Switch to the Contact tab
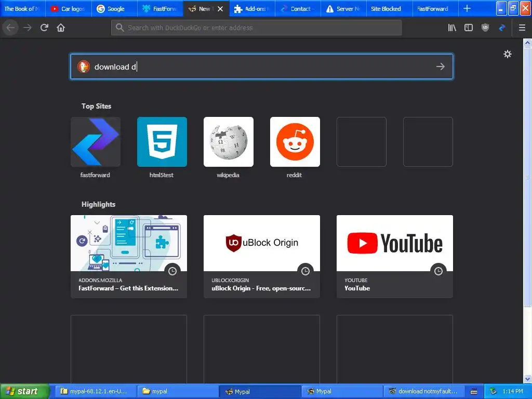Image resolution: width=532 pixels, height=399 pixels. pos(298,9)
